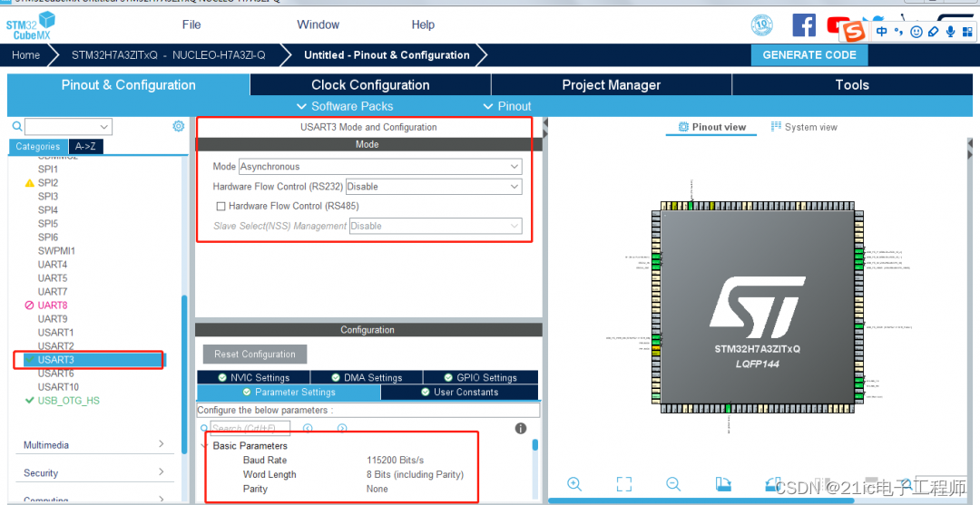Fit the chip to the view
The width and height of the screenshot is (980, 505).
623,484
